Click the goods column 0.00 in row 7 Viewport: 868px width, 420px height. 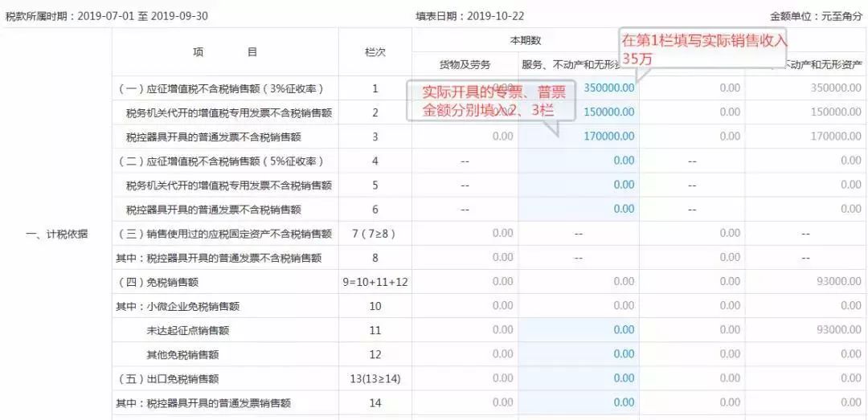(x=502, y=234)
